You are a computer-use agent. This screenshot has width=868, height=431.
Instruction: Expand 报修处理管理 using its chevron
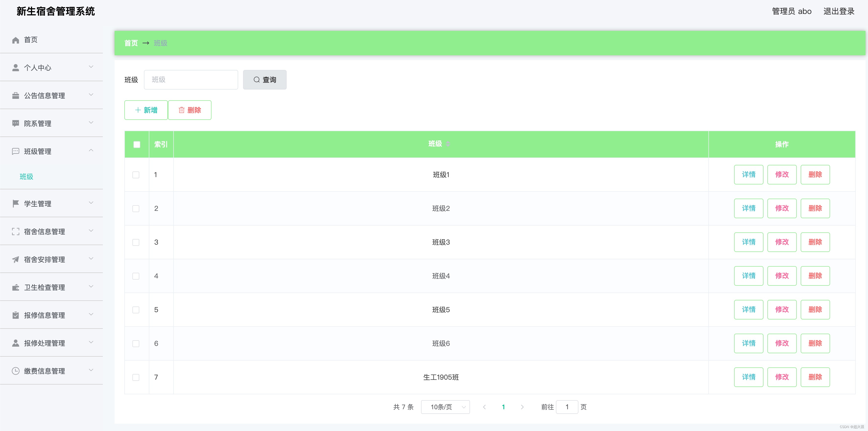coord(91,342)
